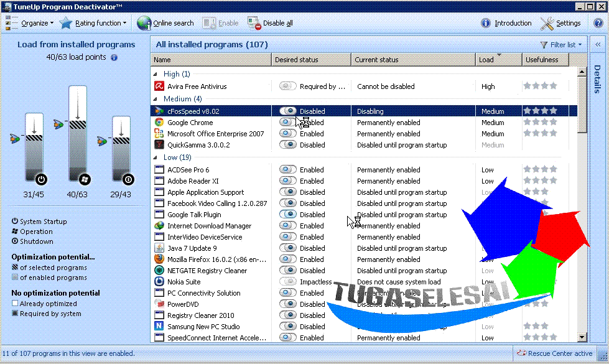Click the Settings tools icon
The width and height of the screenshot is (609, 364).
click(547, 23)
